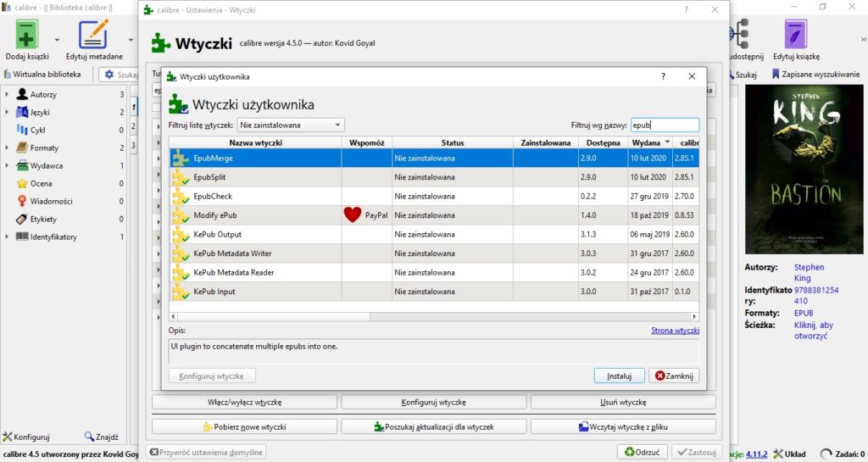Screen dimensions: 868x462
Task: Click Pobierz nowe wtyczki button
Action: [244, 426]
